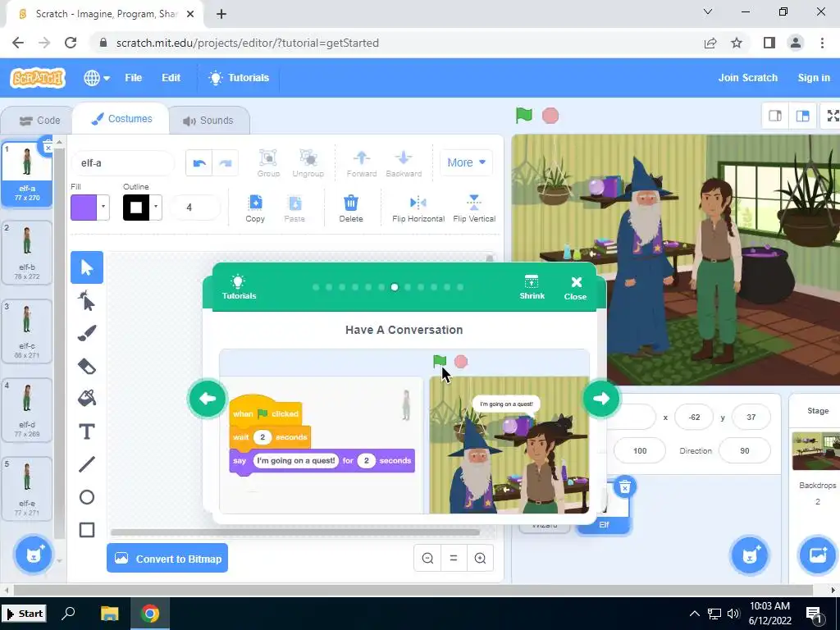Image resolution: width=840 pixels, height=630 pixels.
Task: Click the Direction field showing 90
Action: pos(745,450)
